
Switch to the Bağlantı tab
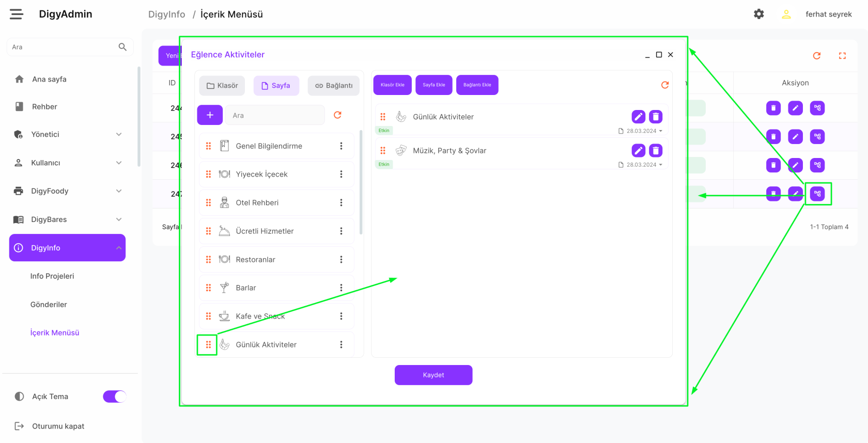(x=334, y=86)
